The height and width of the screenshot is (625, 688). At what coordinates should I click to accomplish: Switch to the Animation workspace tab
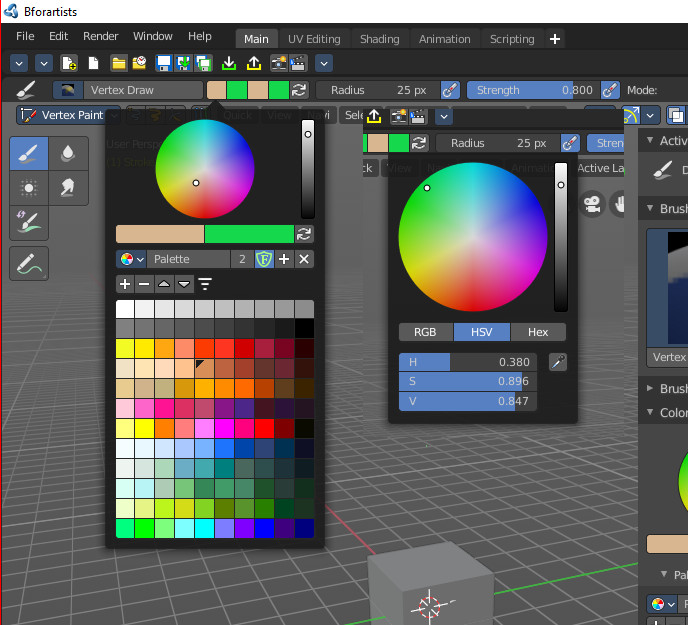point(444,39)
